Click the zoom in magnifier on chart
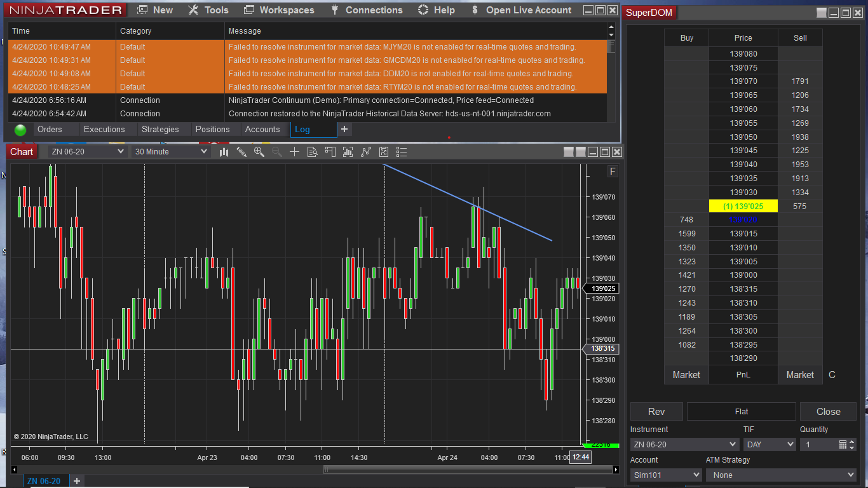Screen dimensions: 868x488 [x=259, y=152]
